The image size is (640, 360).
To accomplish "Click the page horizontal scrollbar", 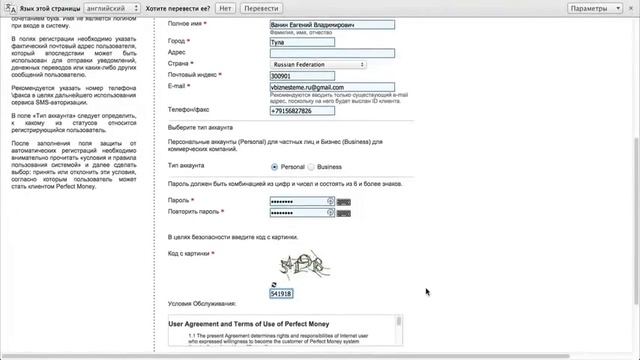I will [x=286, y=356].
